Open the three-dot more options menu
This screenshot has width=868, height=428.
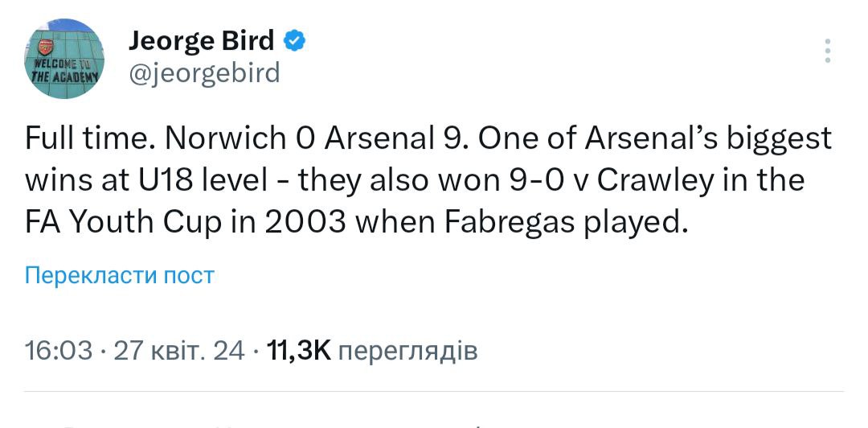click(x=828, y=50)
